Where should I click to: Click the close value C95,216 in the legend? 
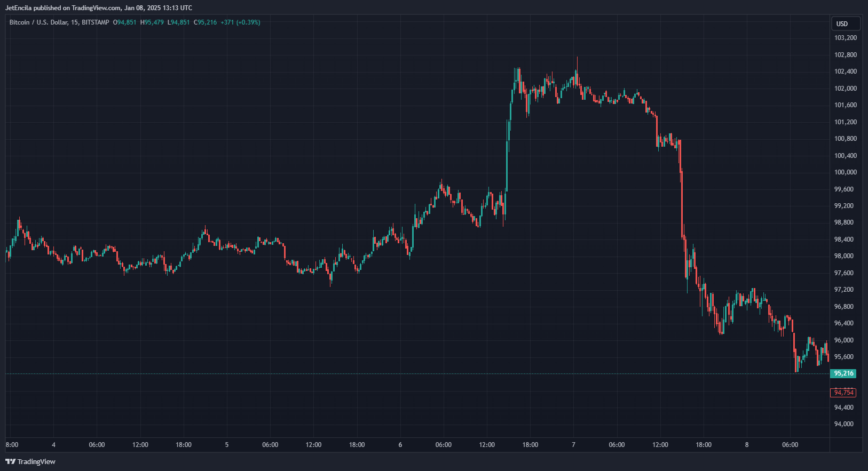(x=206, y=22)
